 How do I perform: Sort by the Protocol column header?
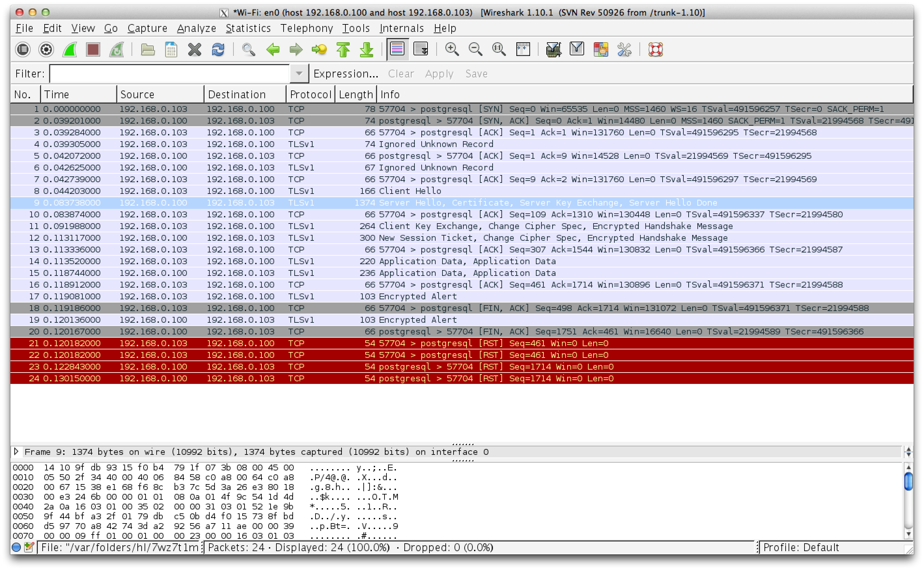pyautogui.click(x=310, y=94)
